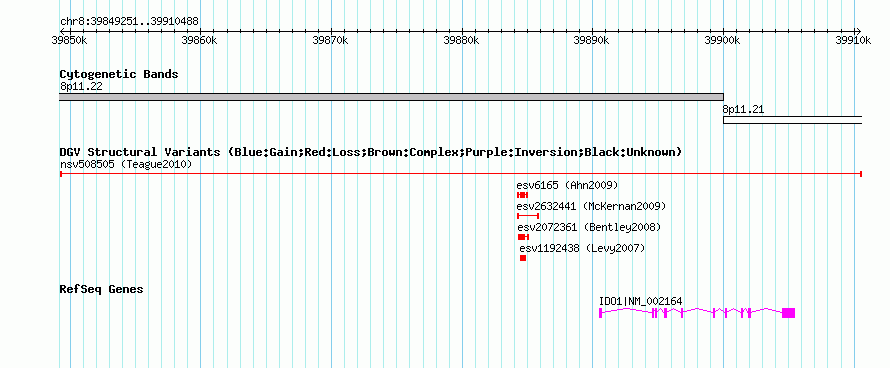Click the red esv2632441 variant bar
Image resolution: width=890 pixels, height=368 pixels.
point(528,216)
